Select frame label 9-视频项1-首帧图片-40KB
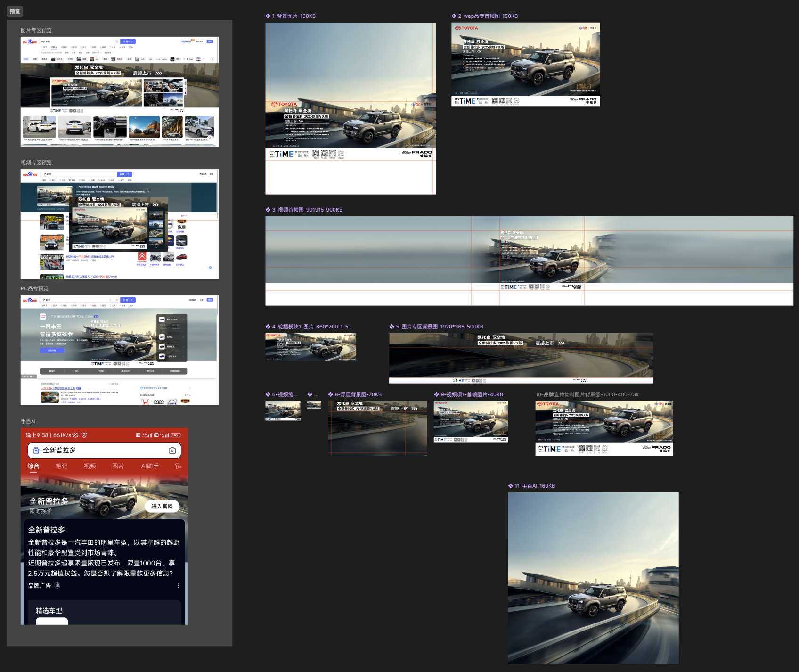This screenshot has height=672, width=799. (472, 394)
